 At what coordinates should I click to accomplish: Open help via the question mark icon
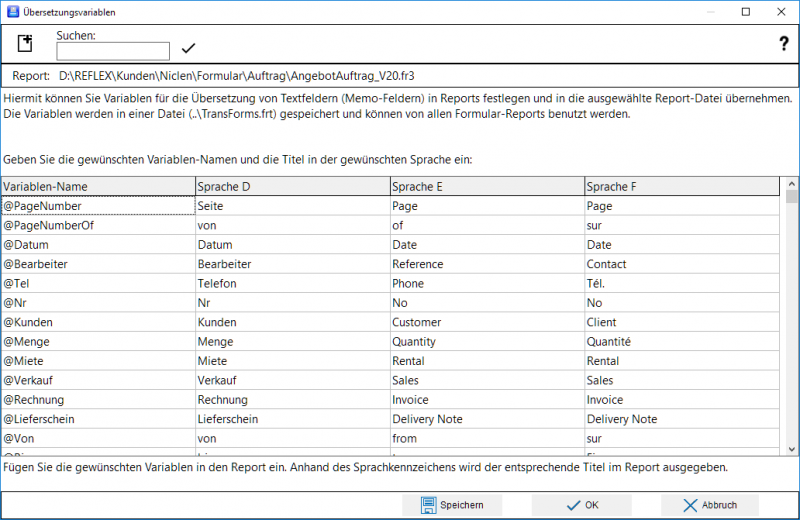pyautogui.click(x=784, y=44)
